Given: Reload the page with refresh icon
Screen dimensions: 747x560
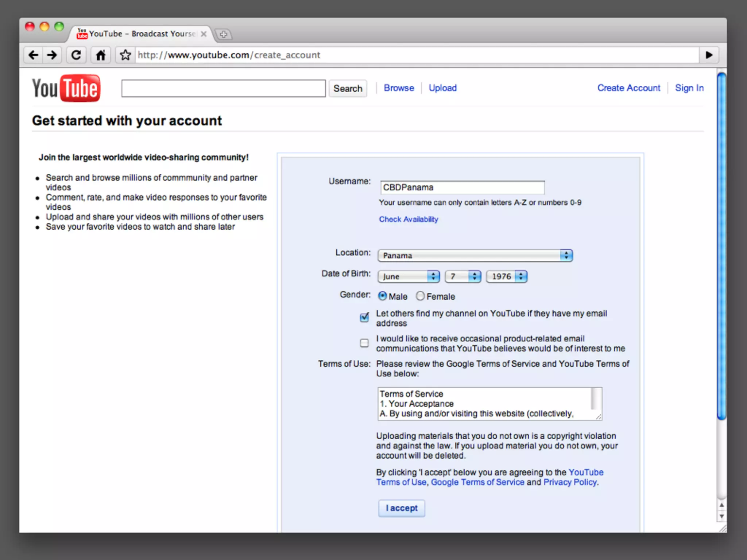Looking at the screenshot, I should (x=76, y=55).
